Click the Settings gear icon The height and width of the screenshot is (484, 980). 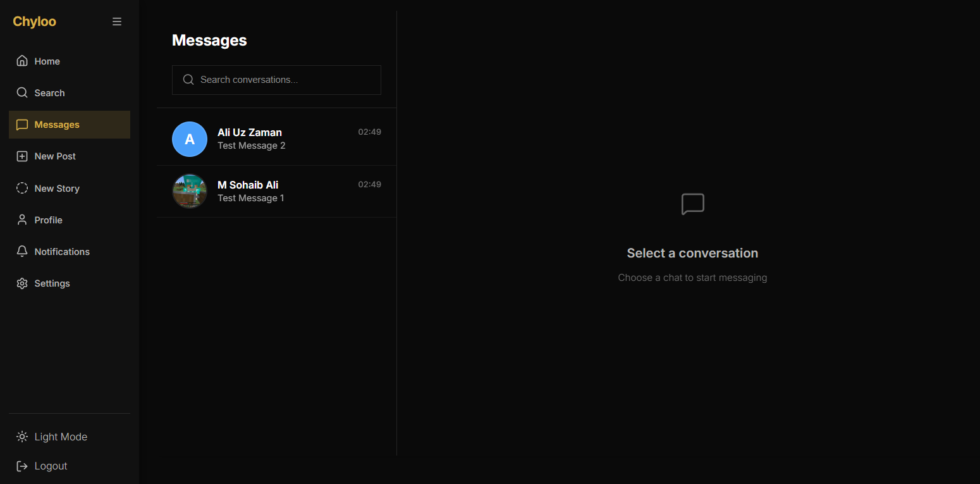[x=22, y=283]
